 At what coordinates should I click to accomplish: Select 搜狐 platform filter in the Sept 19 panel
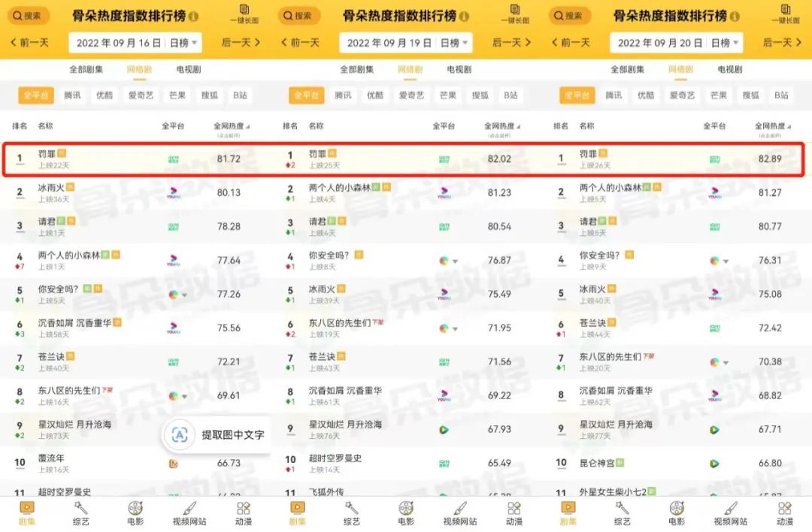(480, 95)
